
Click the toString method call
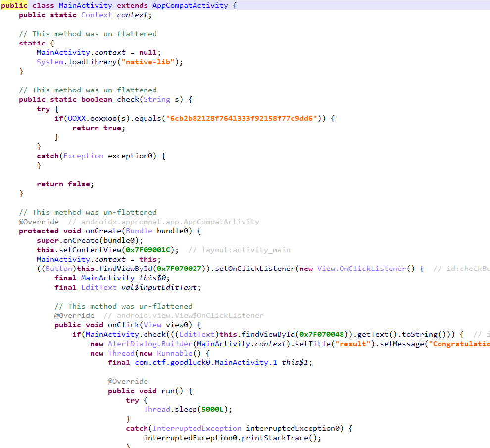pos(420,334)
